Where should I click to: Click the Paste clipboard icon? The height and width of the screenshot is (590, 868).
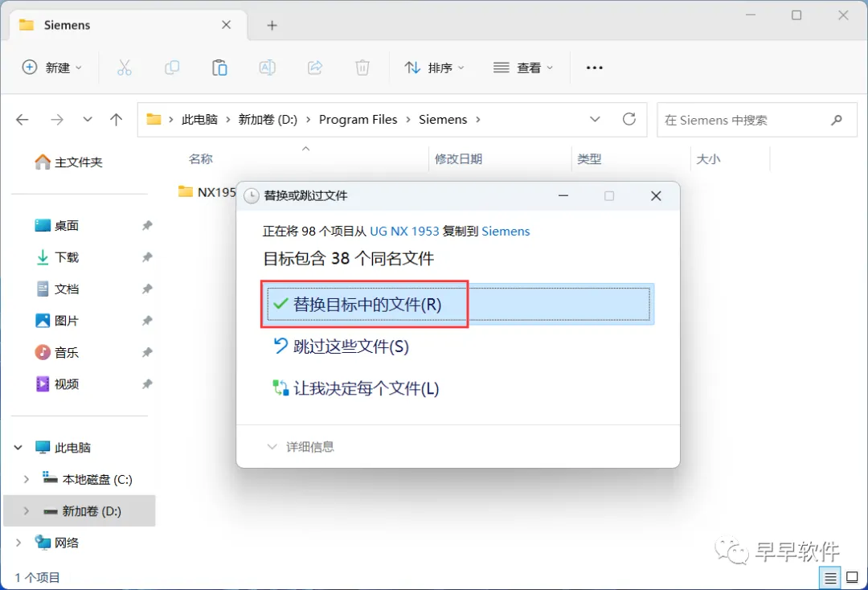(219, 68)
